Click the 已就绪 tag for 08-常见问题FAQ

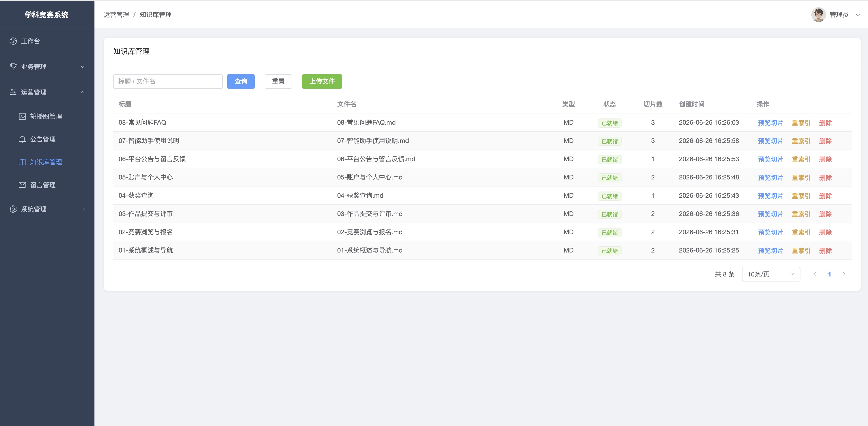(609, 123)
